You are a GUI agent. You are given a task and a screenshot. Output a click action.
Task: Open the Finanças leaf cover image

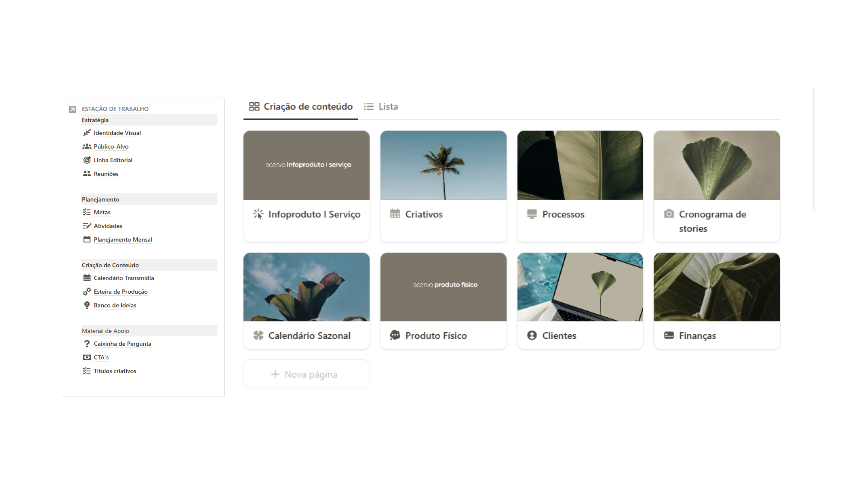pos(716,287)
